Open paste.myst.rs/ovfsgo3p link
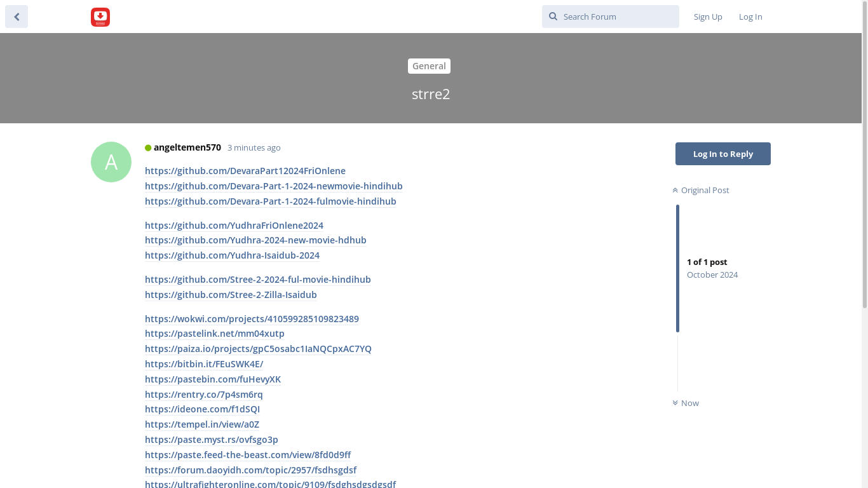Screen dimensions: 868x488 pos(212,440)
